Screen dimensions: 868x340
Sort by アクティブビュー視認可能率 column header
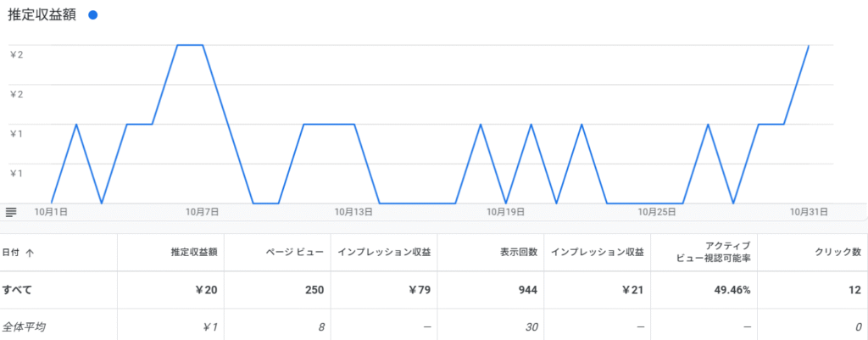(711, 252)
